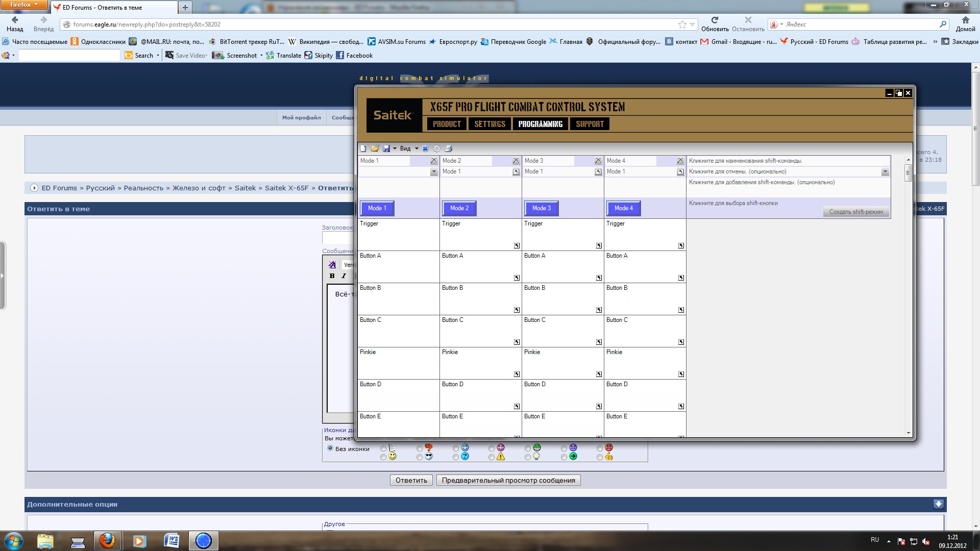Click the Mode 3 blue button
This screenshot has height=551, width=980.
coord(542,208)
